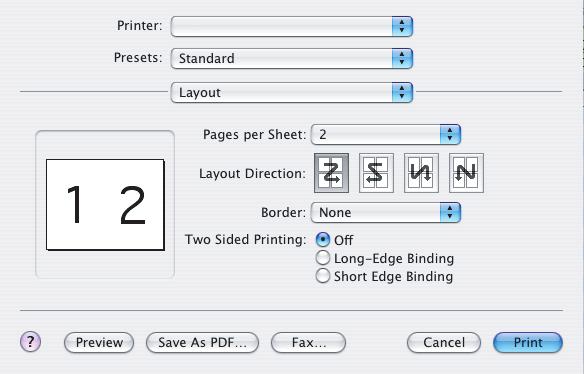Open the Layout pane selector menu
This screenshot has width=584, height=374.
(x=292, y=92)
